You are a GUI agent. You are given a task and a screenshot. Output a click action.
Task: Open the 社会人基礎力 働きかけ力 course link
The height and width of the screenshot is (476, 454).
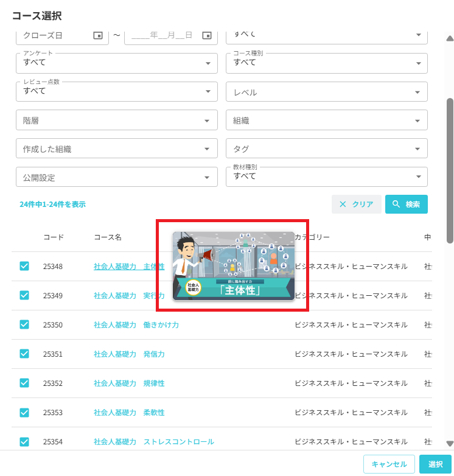point(136,325)
